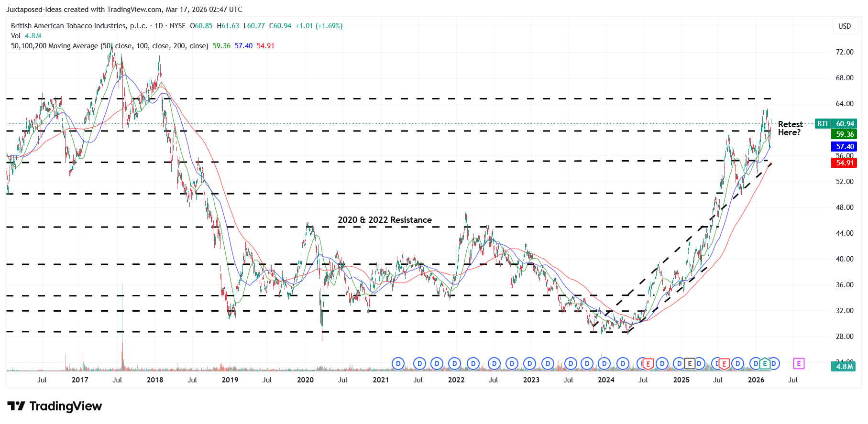Click the '2020 & 2022 Resistance' annotation
Image resolution: width=868 pixels, height=424 pixels.
click(x=385, y=220)
